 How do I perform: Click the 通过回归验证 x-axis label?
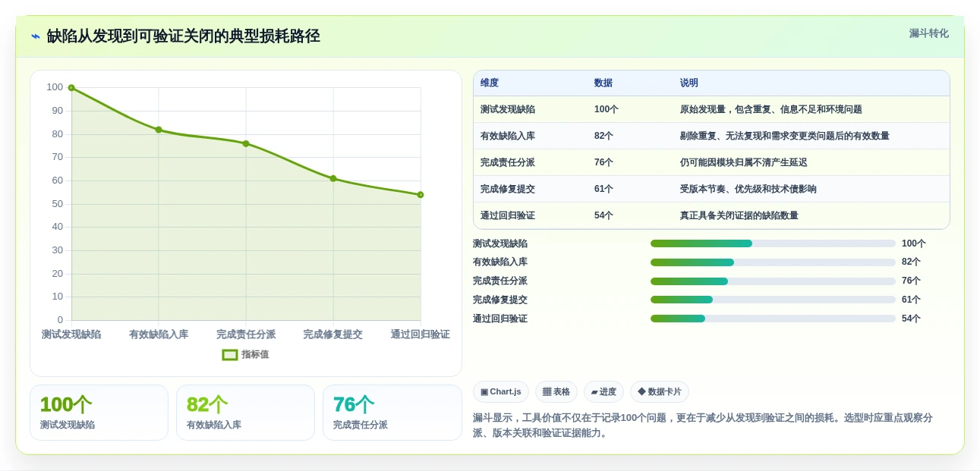click(421, 334)
